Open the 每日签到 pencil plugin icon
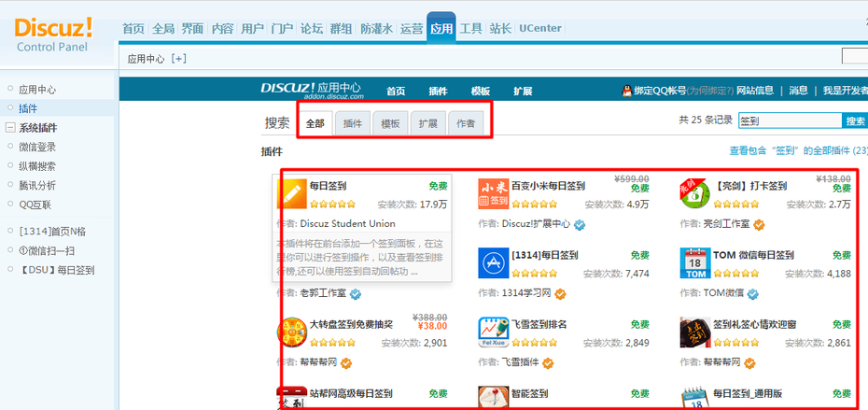The image size is (868, 410). click(292, 194)
